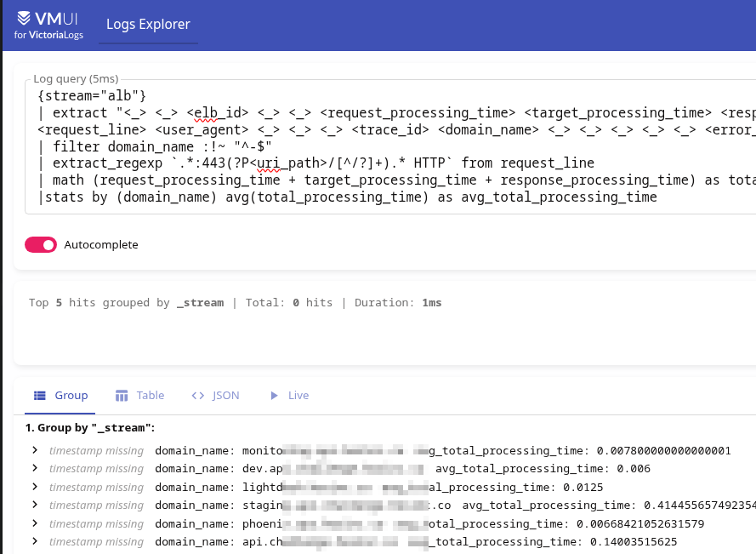The image size is (756, 554).
Task: Expand the phoeni domain log row
Action: coord(35,523)
